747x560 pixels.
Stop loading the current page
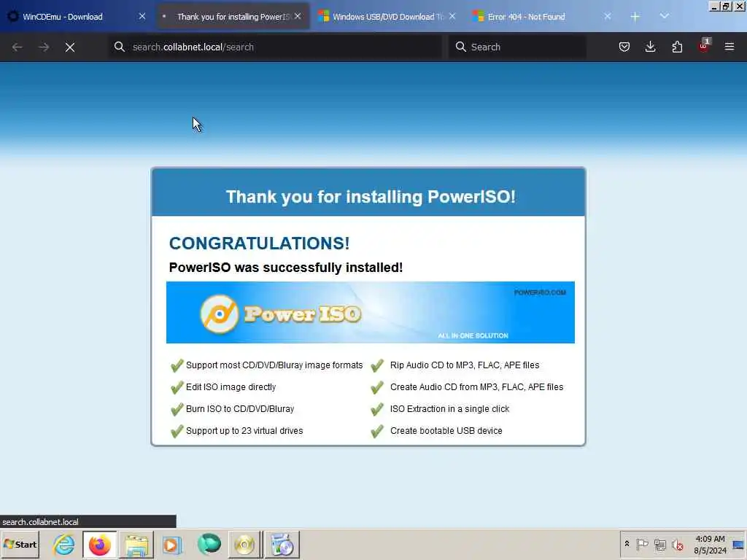click(x=70, y=47)
